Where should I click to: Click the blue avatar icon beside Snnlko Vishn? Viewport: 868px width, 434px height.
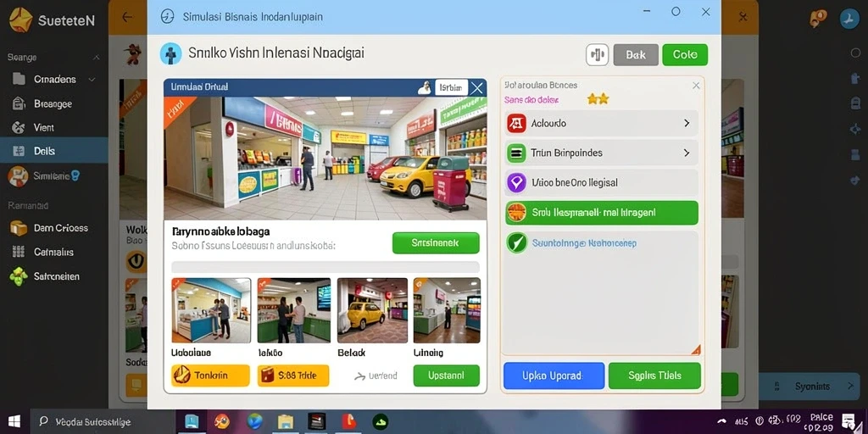click(170, 53)
